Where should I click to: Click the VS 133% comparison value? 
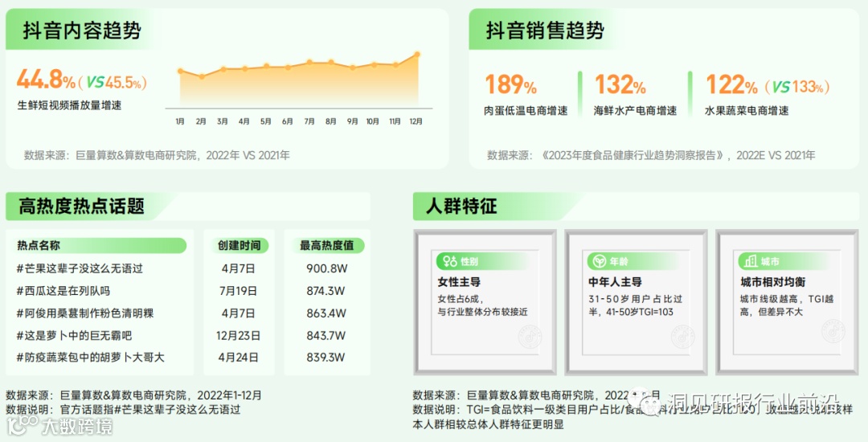797,87
